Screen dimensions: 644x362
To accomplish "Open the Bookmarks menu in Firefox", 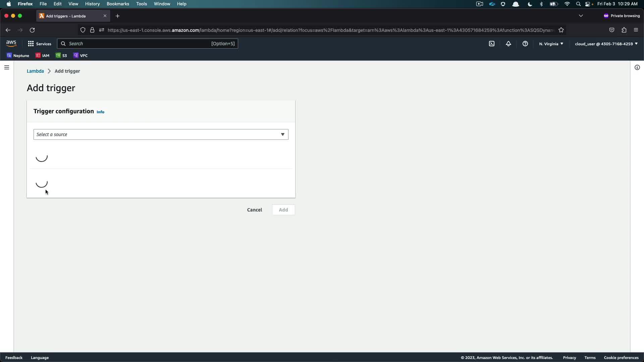I will click(x=118, y=4).
